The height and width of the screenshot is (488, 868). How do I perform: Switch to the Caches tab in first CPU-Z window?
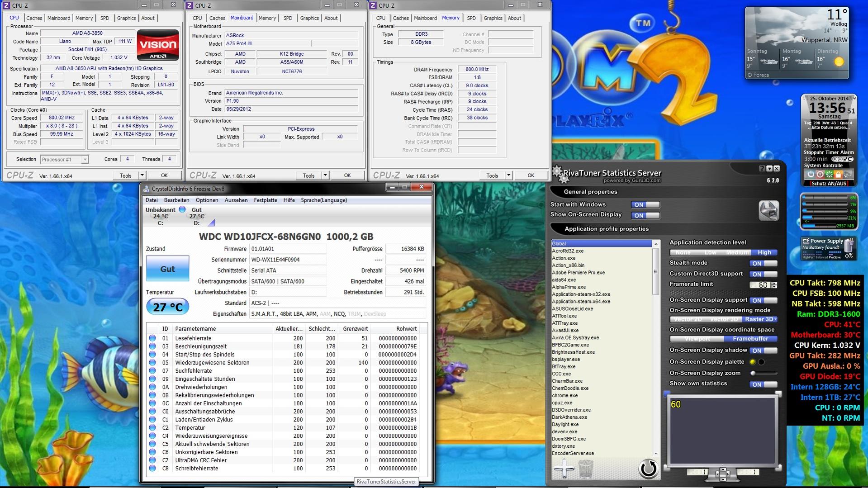pos(34,18)
